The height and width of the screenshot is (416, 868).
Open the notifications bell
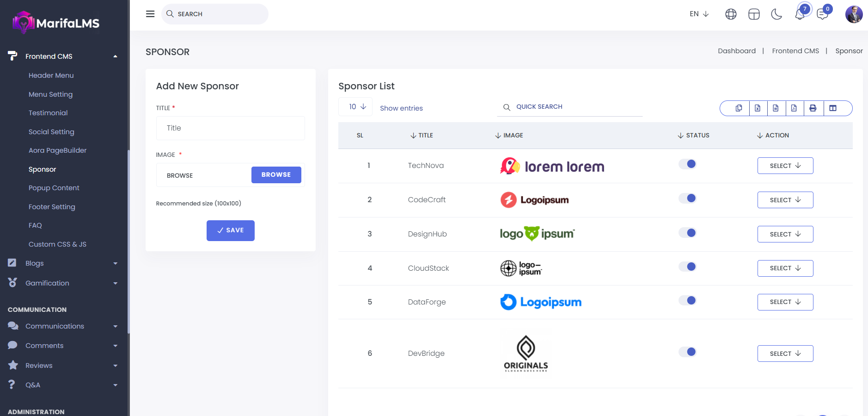(800, 14)
